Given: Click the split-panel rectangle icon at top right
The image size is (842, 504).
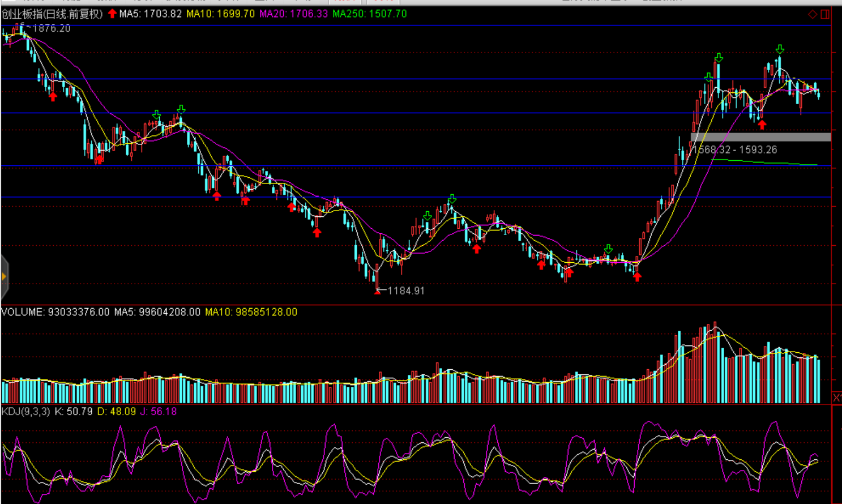Looking at the screenshot, I should [825, 14].
